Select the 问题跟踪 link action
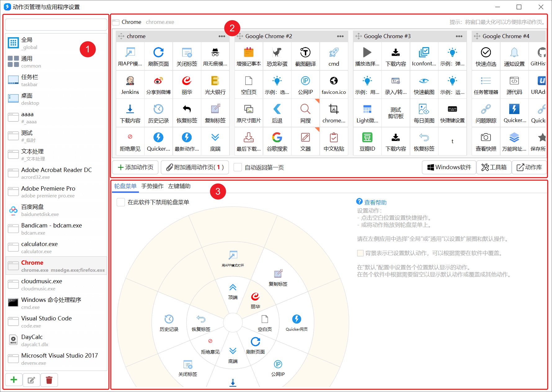This screenshot has width=552, height=392. 486,113
